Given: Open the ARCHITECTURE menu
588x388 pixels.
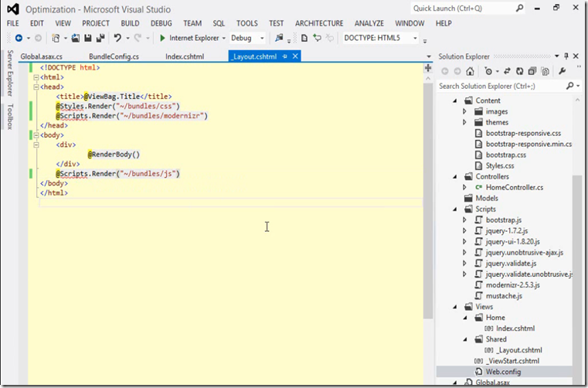Looking at the screenshot, I should coord(319,23).
